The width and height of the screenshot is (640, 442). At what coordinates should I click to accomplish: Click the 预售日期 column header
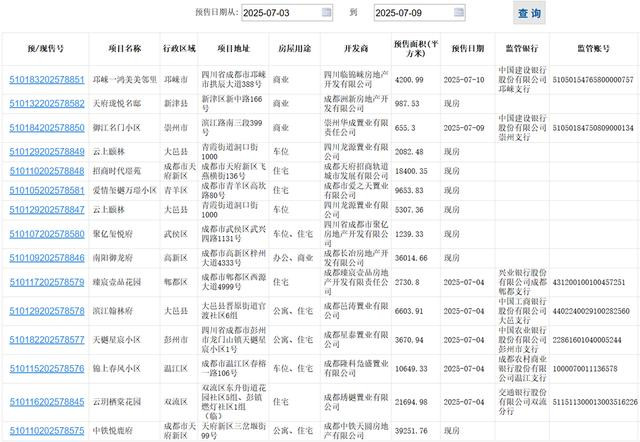pyautogui.click(x=468, y=49)
